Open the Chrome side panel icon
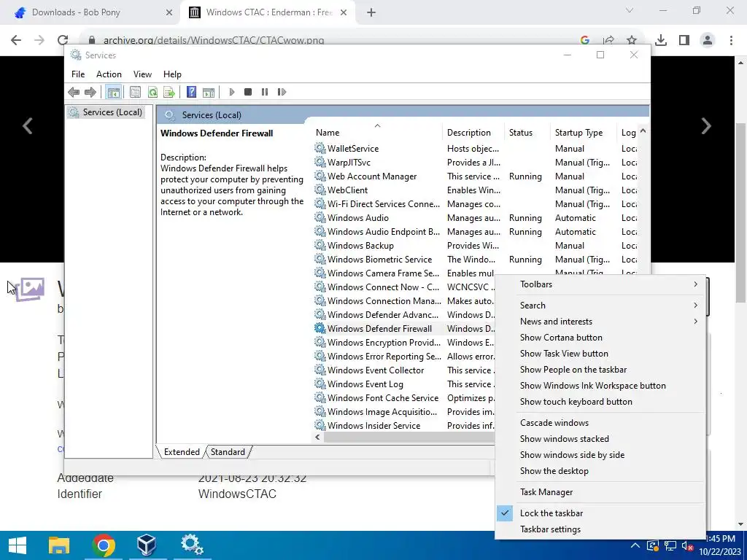This screenshot has height=560, width=747. point(684,40)
